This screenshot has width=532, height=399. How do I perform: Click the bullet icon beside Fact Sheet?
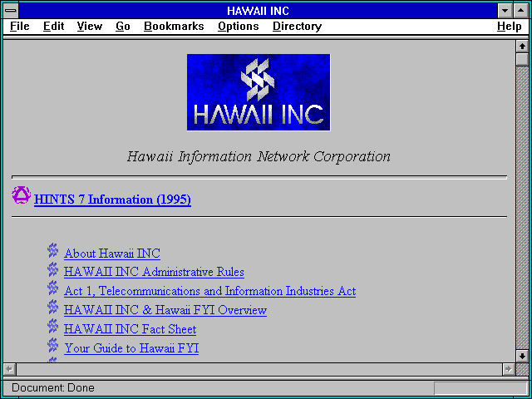[52, 326]
